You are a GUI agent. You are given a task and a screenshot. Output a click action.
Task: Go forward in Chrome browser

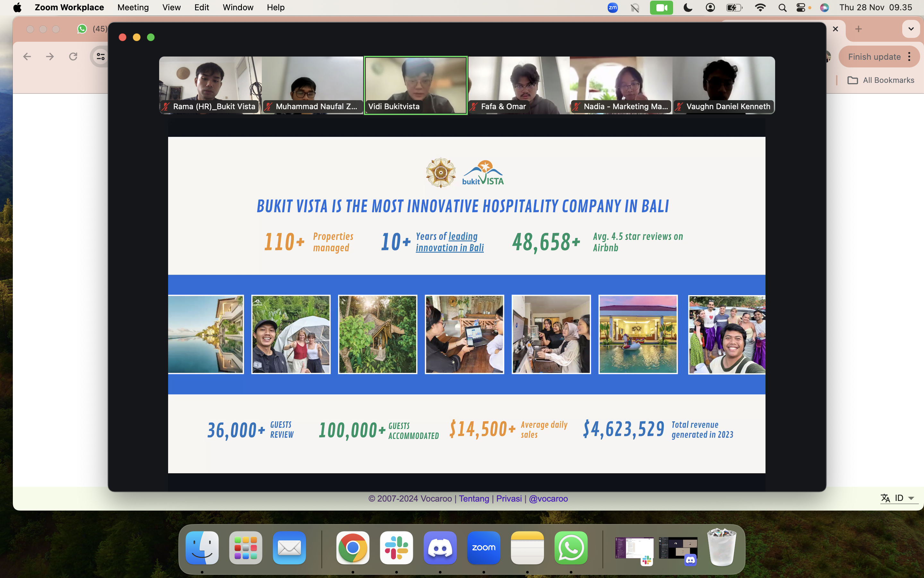[50, 57]
